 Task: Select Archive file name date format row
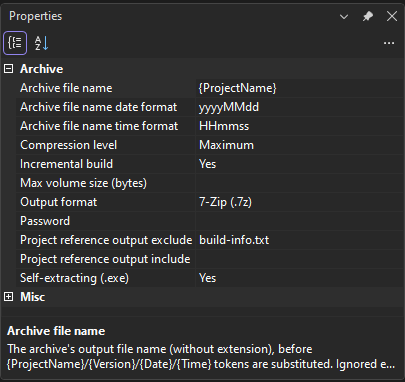point(106,107)
